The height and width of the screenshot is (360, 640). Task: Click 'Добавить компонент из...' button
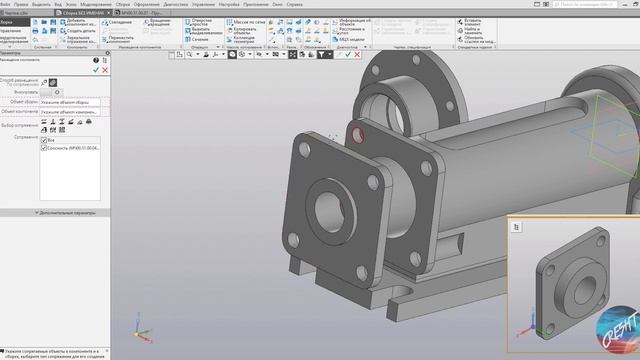pos(78,22)
